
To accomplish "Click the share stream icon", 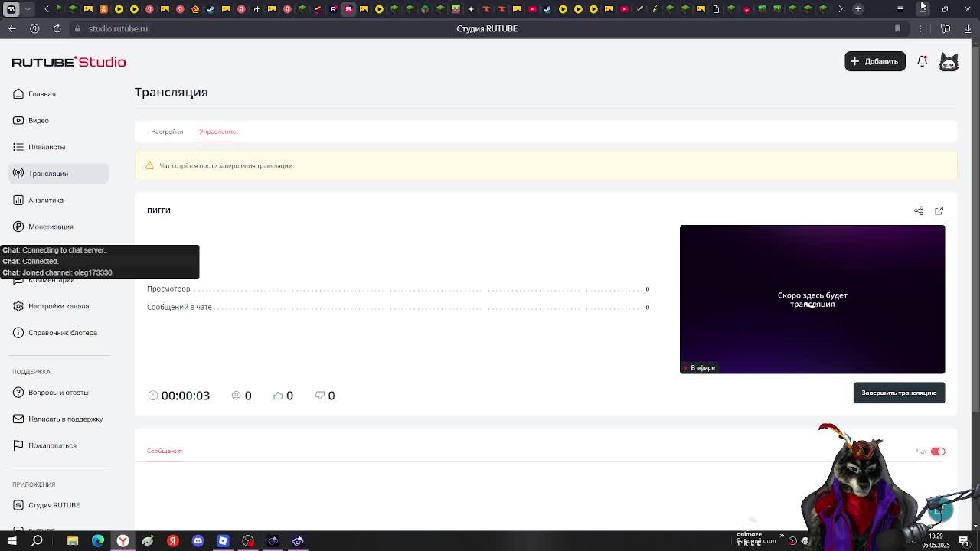I will (919, 210).
